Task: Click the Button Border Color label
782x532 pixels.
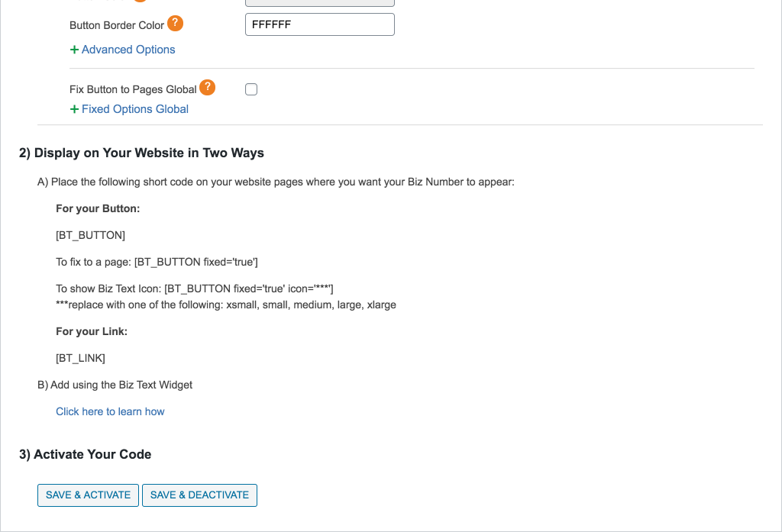Action: (x=117, y=25)
